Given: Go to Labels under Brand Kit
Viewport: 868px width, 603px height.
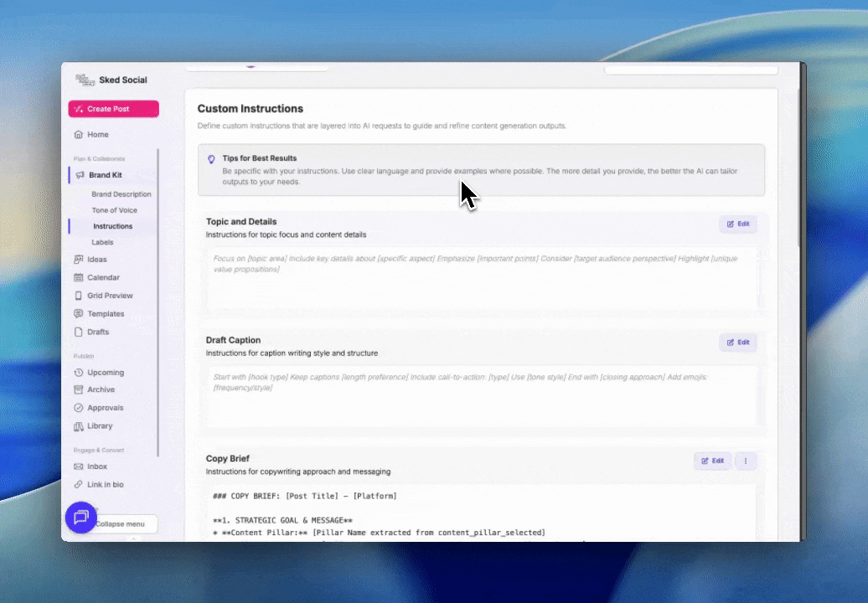Looking at the screenshot, I should [102, 242].
